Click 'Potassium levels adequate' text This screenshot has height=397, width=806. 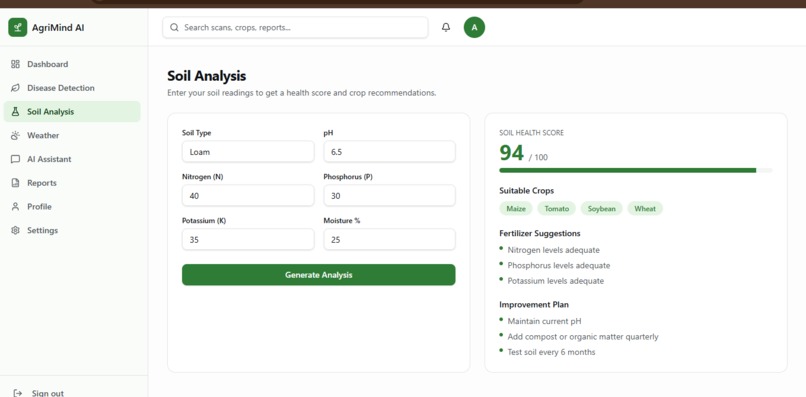point(556,281)
